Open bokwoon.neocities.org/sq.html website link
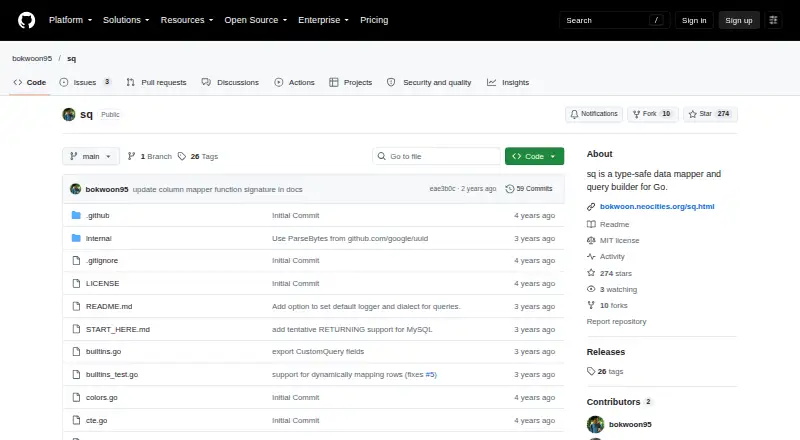The height and width of the screenshot is (440, 800). coord(657,206)
